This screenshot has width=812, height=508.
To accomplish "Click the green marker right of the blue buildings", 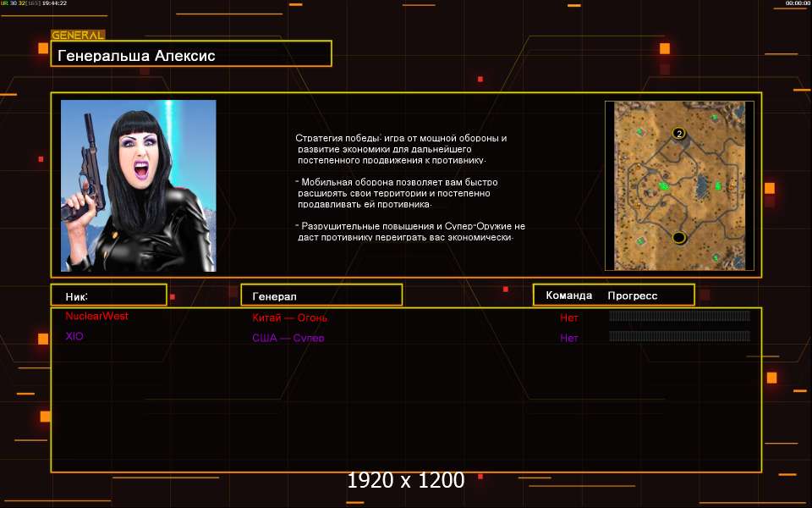I will coord(718,185).
